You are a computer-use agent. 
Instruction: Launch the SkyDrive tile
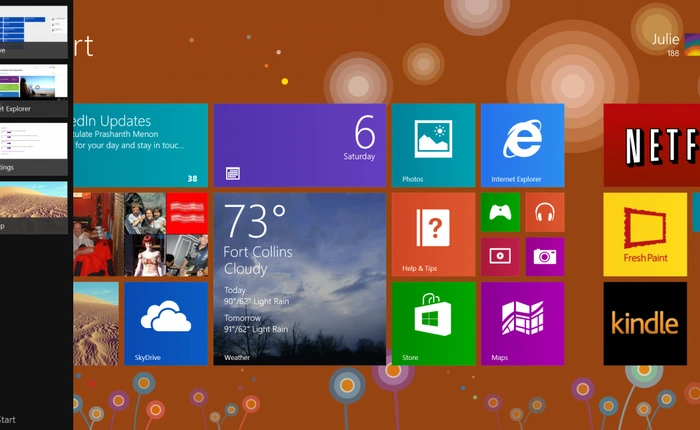coord(166,324)
